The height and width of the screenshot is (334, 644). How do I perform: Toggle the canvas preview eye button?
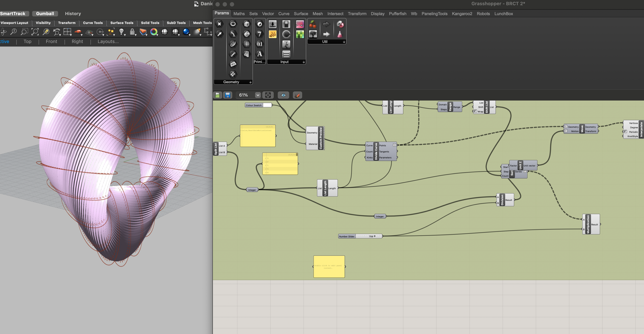(x=284, y=95)
